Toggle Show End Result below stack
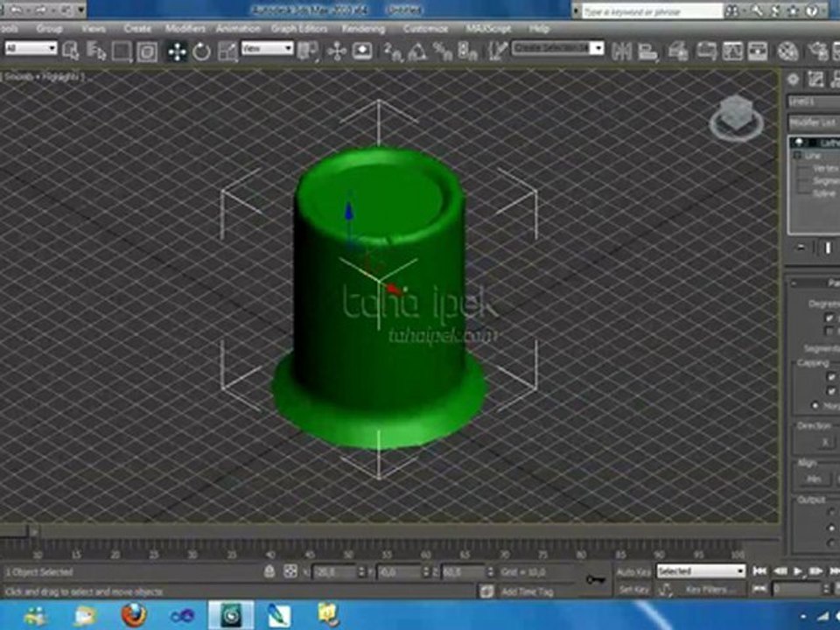This screenshot has width=840, height=630. pyautogui.click(x=828, y=248)
